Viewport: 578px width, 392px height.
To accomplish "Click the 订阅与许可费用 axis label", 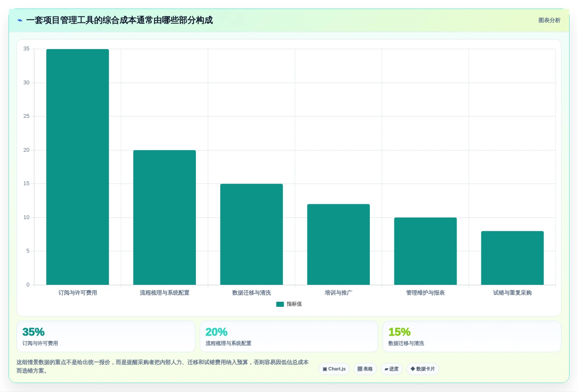I will [x=78, y=293].
